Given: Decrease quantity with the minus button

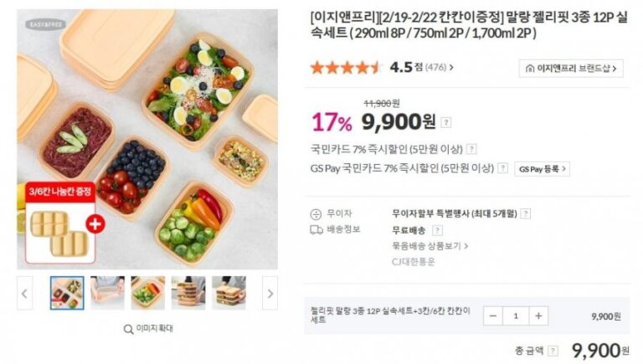Looking at the screenshot, I should coord(493,315).
